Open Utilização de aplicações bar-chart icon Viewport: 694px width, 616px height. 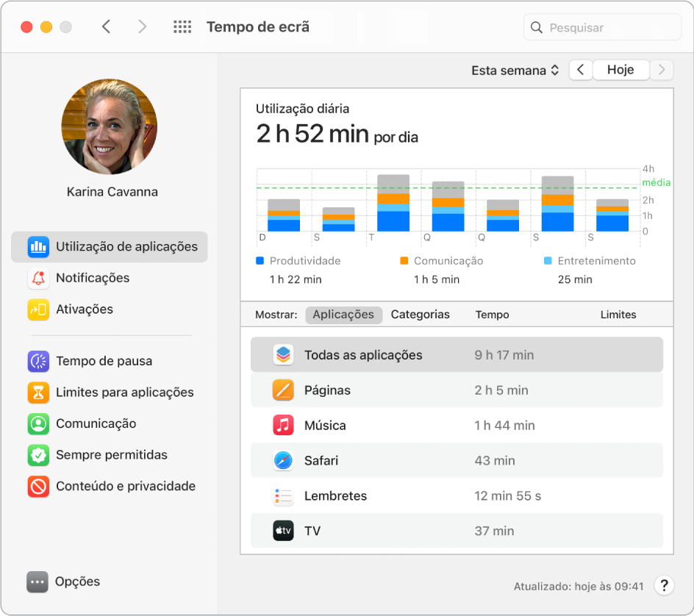coord(38,247)
